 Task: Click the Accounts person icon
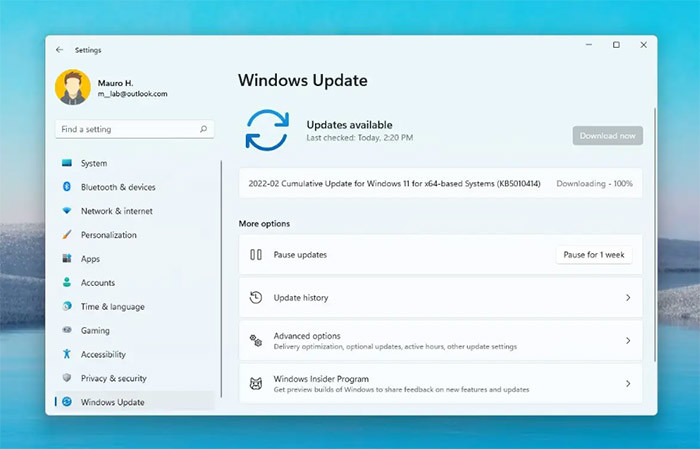(67, 282)
